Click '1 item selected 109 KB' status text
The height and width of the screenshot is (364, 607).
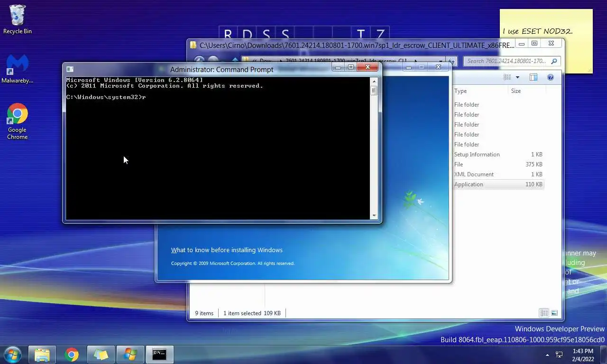(252, 313)
